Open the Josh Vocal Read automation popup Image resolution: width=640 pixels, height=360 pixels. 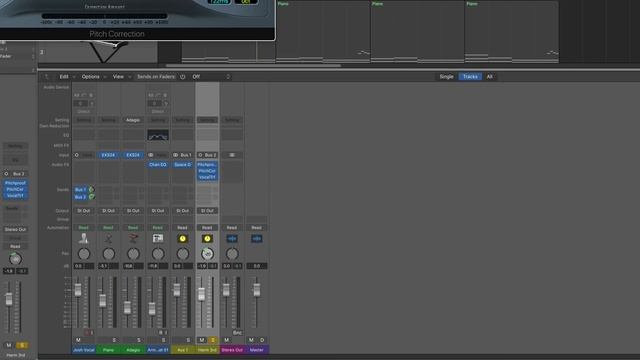click(x=84, y=227)
